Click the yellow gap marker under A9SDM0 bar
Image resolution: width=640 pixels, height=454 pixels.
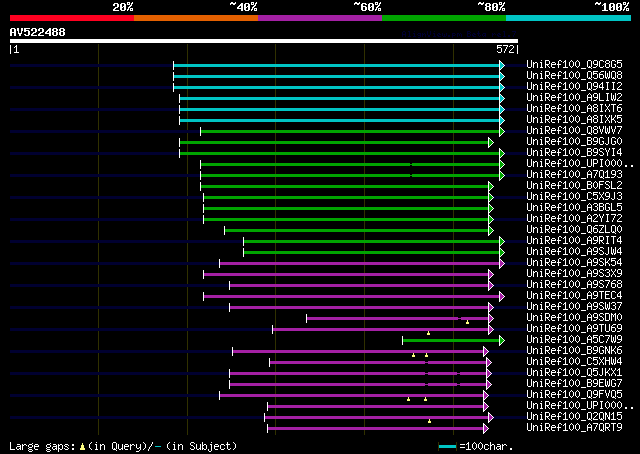(467, 322)
